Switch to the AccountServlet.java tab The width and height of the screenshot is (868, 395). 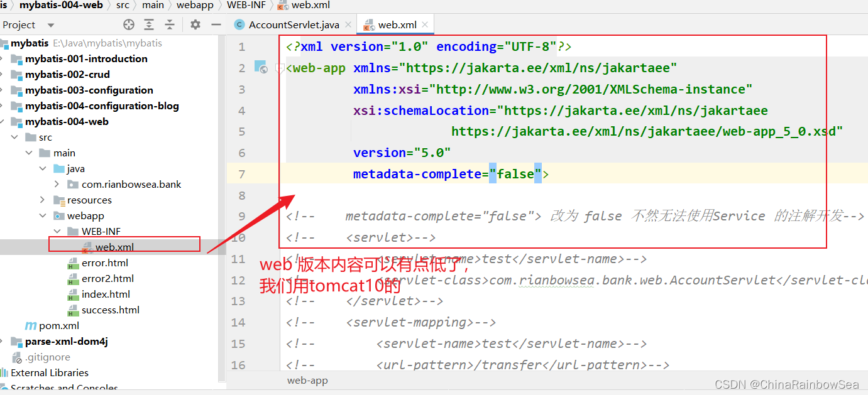pyautogui.click(x=294, y=25)
